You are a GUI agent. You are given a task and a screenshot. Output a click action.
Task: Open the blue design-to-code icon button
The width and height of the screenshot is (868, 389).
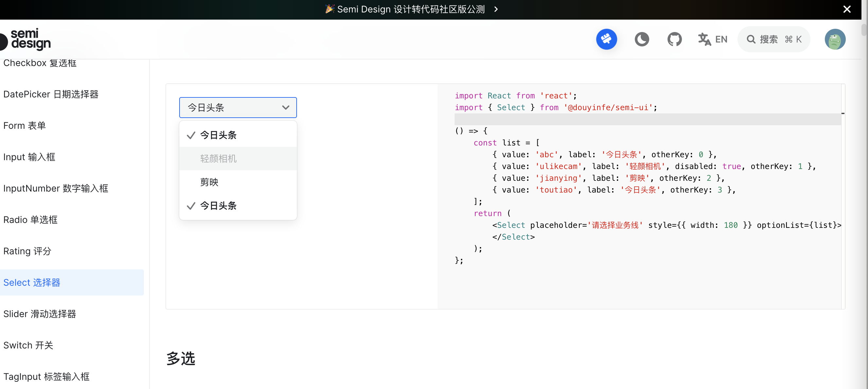tap(606, 39)
